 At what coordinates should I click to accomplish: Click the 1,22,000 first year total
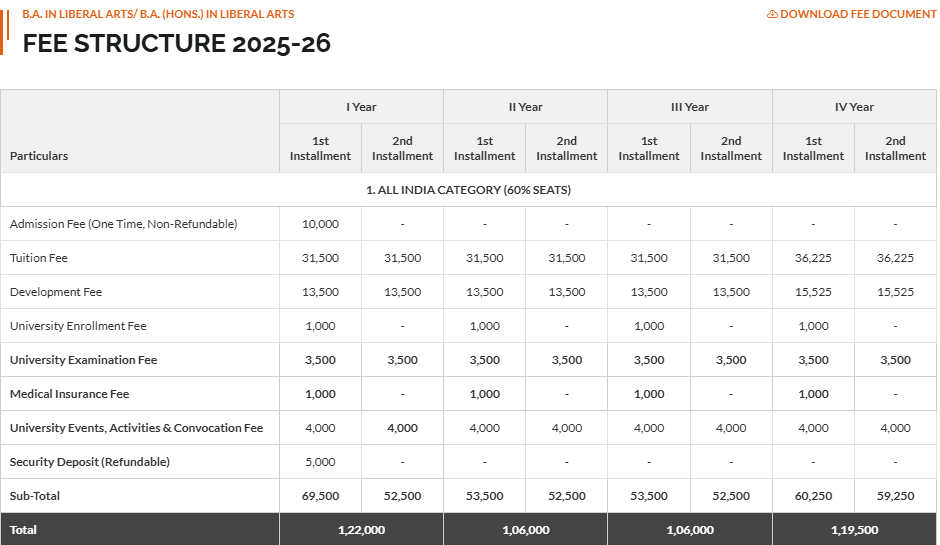[x=361, y=530]
